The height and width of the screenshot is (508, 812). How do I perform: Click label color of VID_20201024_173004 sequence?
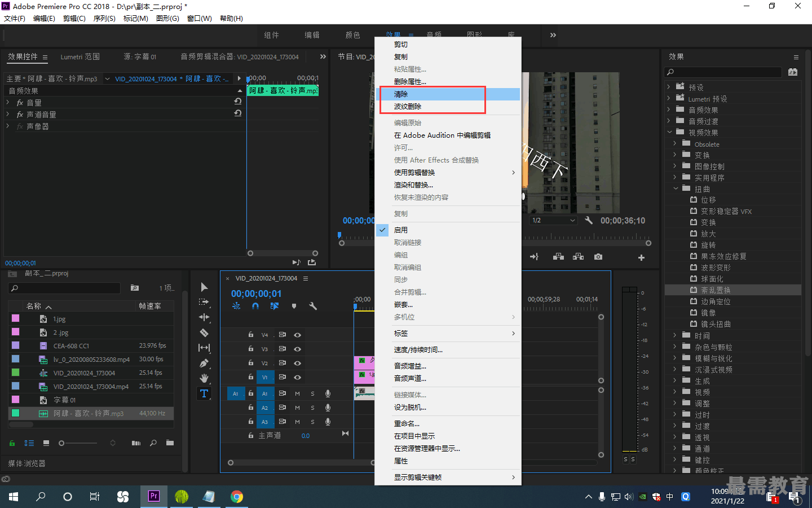[x=16, y=373]
